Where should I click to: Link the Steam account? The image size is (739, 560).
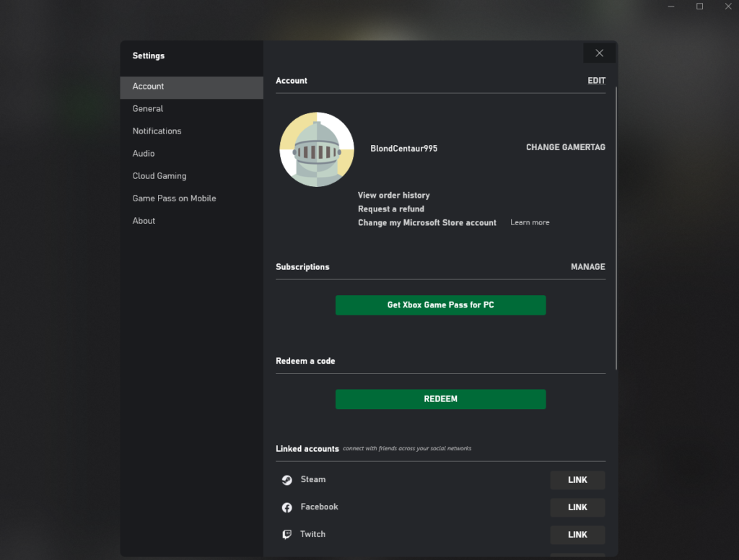(577, 480)
